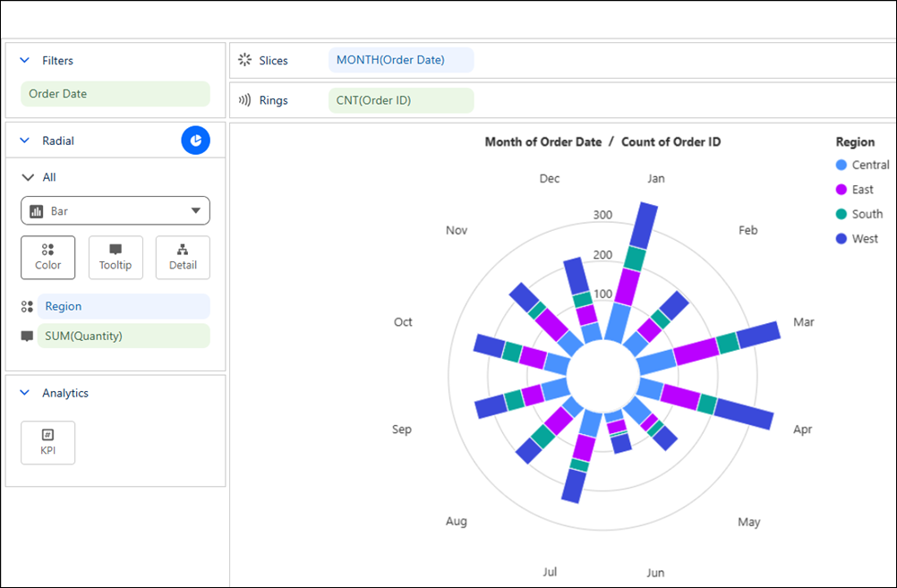Click the South legend color swatch

[841, 214]
